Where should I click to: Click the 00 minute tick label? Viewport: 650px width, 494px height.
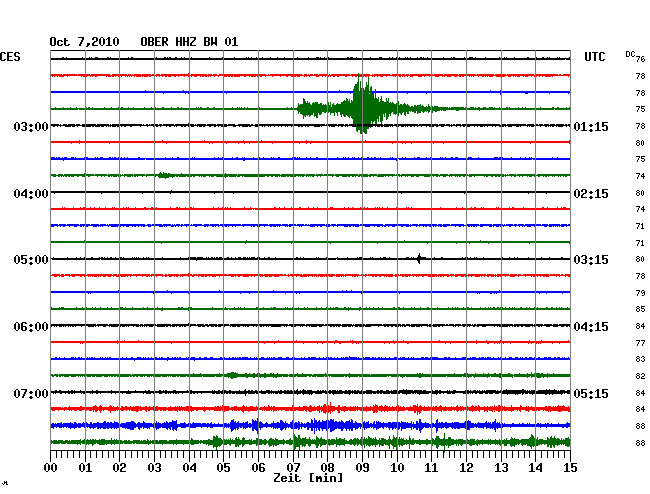(51, 467)
